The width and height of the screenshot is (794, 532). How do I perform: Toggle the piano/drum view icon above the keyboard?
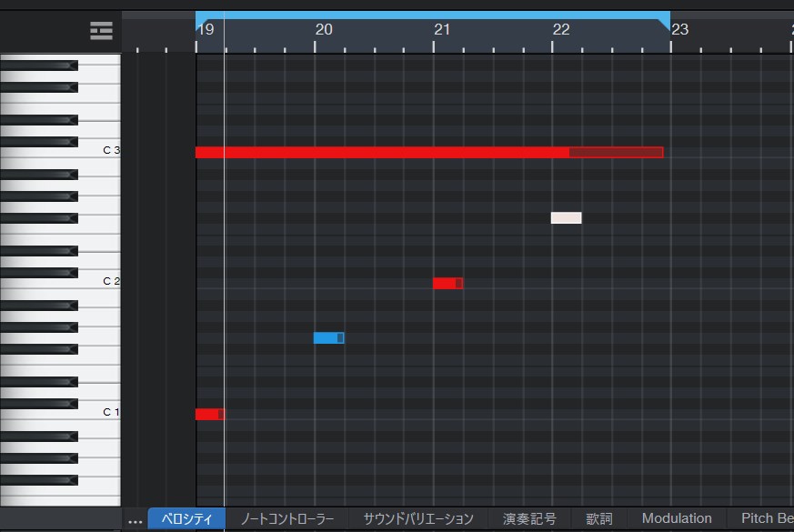(x=101, y=31)
